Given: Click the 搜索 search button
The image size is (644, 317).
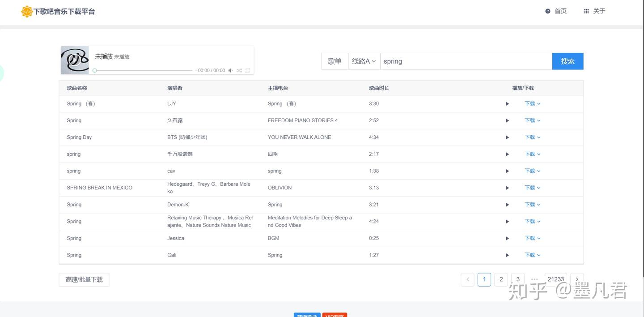Looking at the screenshot, I should coord(568,61).
